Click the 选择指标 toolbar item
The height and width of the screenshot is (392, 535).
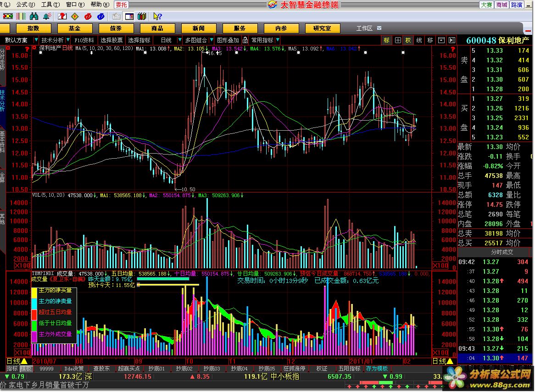tap(139, 40)
